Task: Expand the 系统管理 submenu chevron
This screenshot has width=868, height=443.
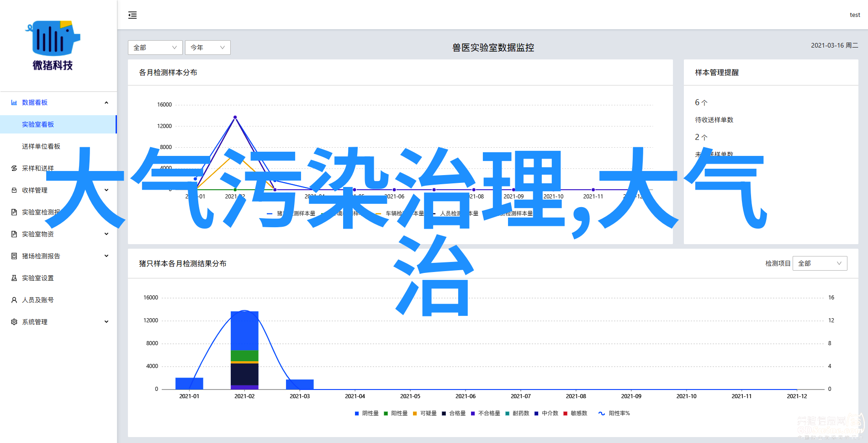Action: [x=106, y=322]
